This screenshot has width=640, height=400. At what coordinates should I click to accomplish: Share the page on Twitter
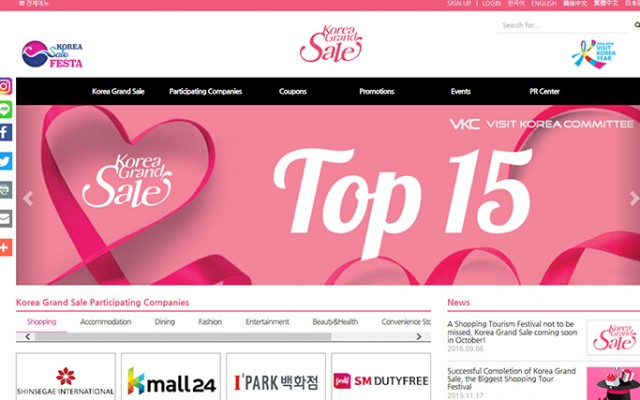pyautogui.click(x=5, y=161)
